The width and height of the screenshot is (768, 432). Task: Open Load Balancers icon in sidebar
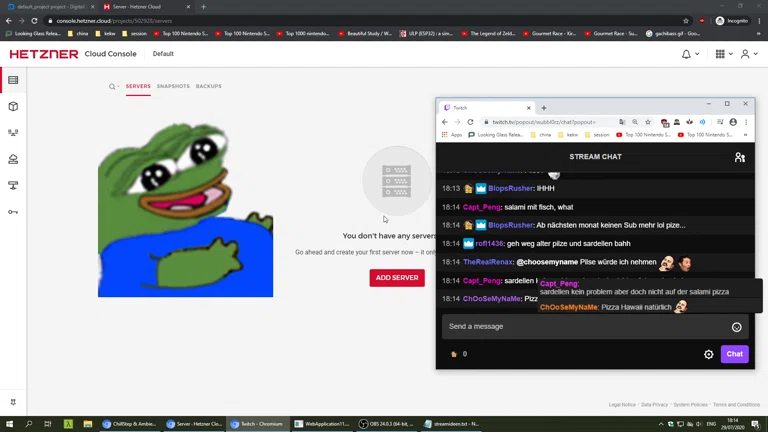click(13, 132)
